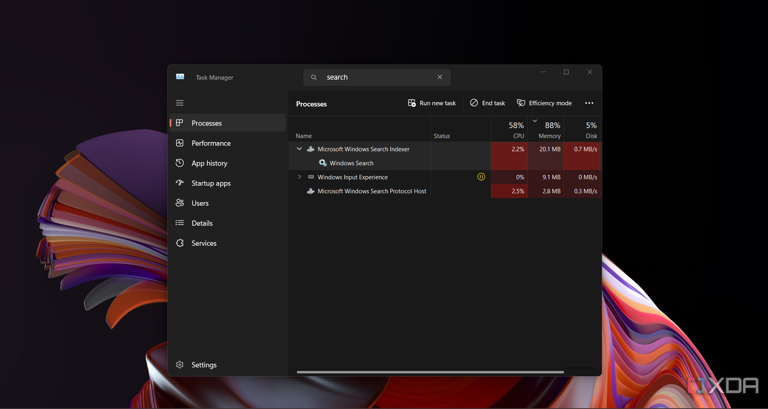768x409 pixels.
Task: Click the 9.1 MB memory cell
Action: pyautogui.click(x=546, y=177)
